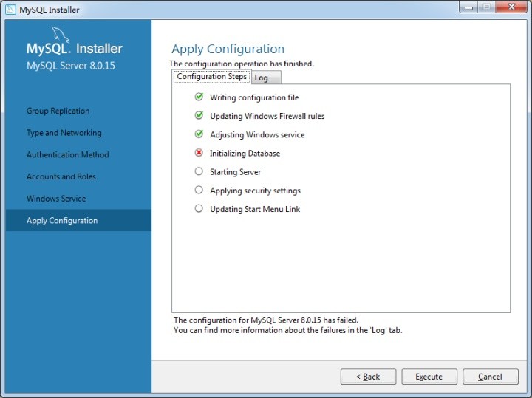Click the 'find more information' Log hint text
This screenshot has height=398, width=532.
287,330
